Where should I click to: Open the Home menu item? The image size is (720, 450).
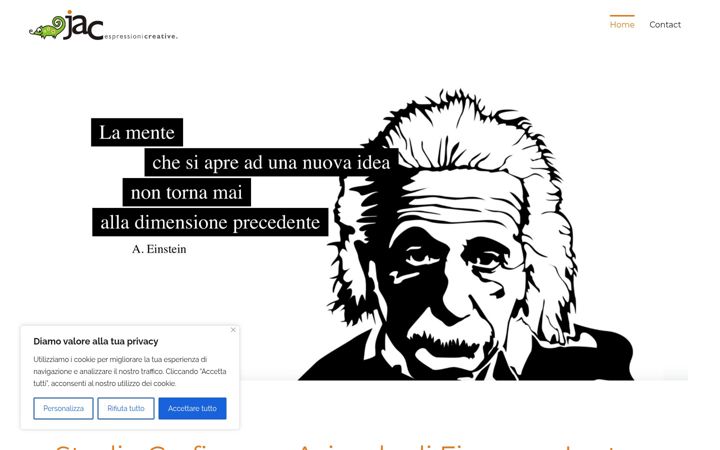coord(622,25)
